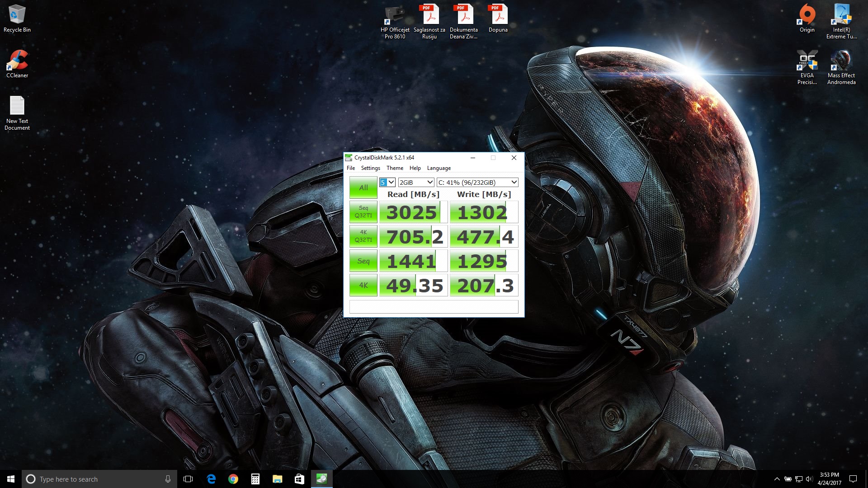The width and height of the screenshot is (868, 488).
Task: Open the Calculator taskbar icon
Action: [255, 479]
